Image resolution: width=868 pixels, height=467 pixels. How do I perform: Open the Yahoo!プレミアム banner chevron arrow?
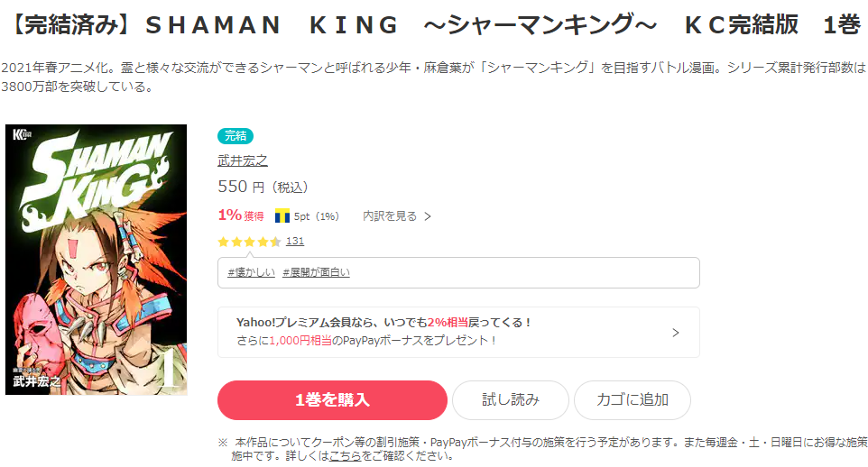point(676,332)
